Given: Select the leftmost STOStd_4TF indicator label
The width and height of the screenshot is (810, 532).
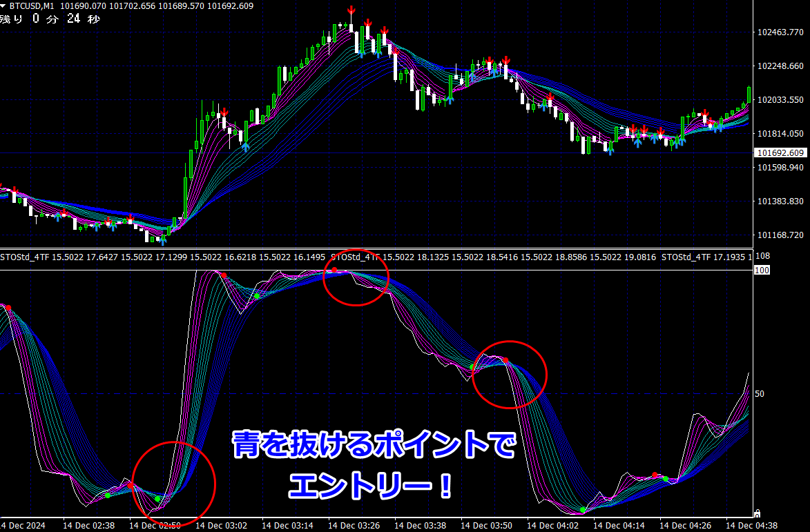Looking at the screenshot, I should (25, 257).
